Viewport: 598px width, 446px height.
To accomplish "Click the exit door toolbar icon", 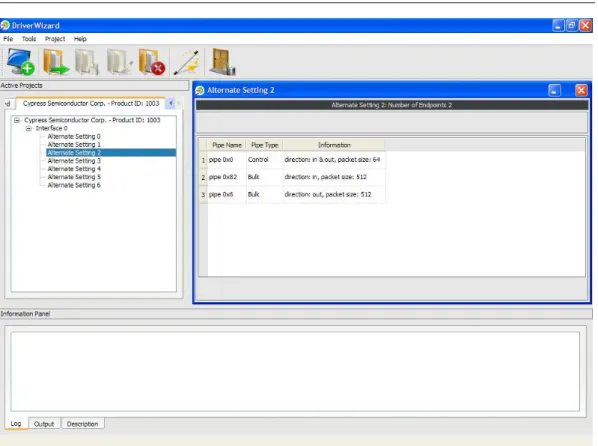I will point(222,61).
